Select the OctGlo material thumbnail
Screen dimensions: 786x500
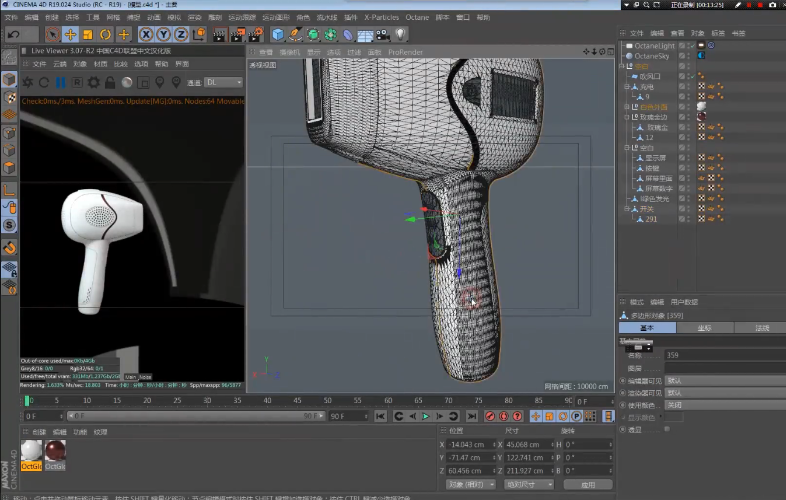click(x=31, y=451)
